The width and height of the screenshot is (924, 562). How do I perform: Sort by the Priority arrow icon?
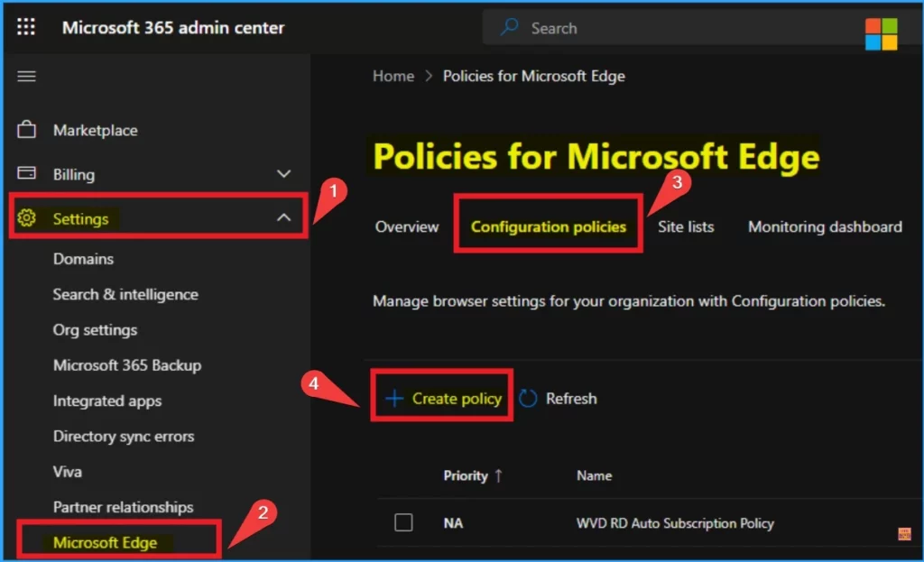pos(498,475)
